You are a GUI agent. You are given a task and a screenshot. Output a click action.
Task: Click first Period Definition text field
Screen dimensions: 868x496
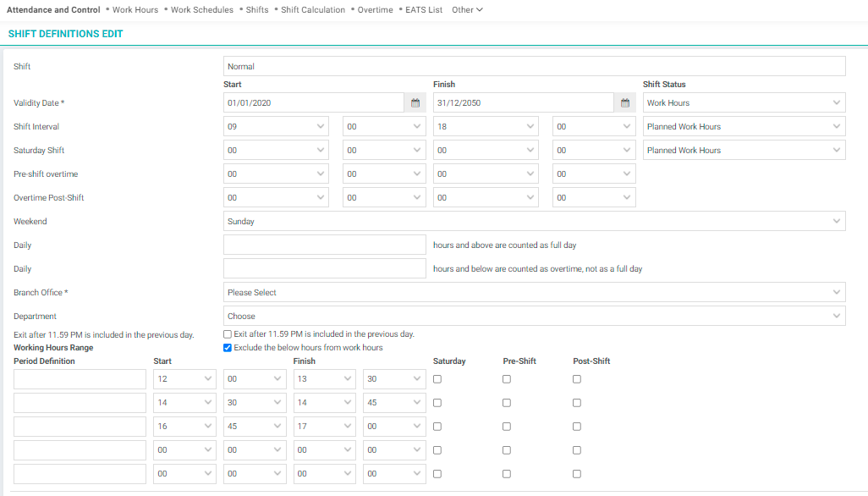pyautogui.click(x=80, y=379)
